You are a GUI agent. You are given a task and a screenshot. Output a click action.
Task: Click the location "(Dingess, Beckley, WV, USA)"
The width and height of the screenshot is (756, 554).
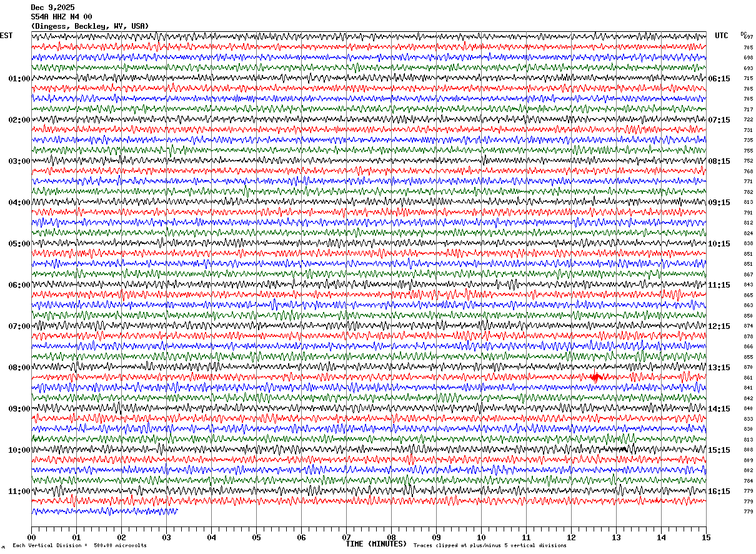click(x=90, y=26)
